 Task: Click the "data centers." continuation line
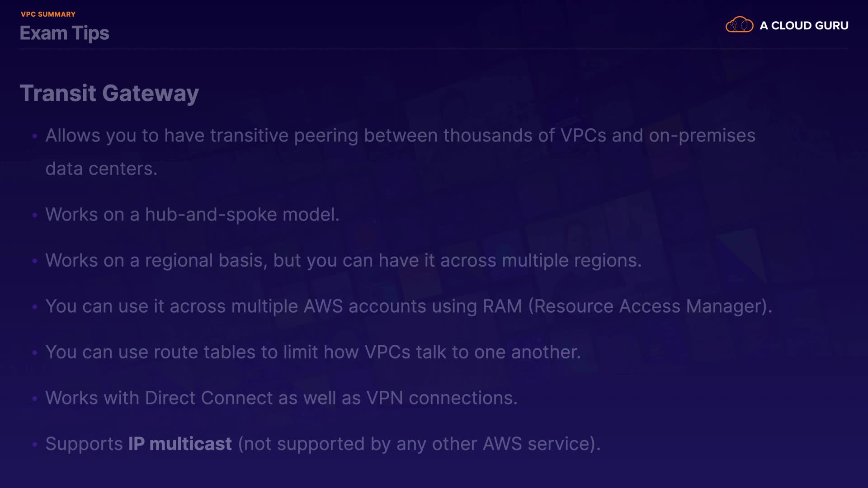[101, 169]
